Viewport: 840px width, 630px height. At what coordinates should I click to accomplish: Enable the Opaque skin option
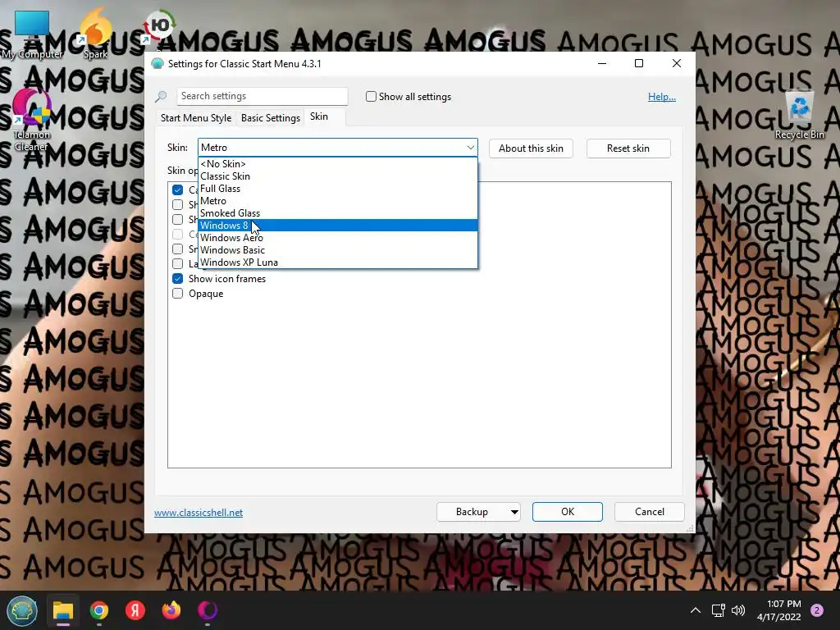coord(178,294)
